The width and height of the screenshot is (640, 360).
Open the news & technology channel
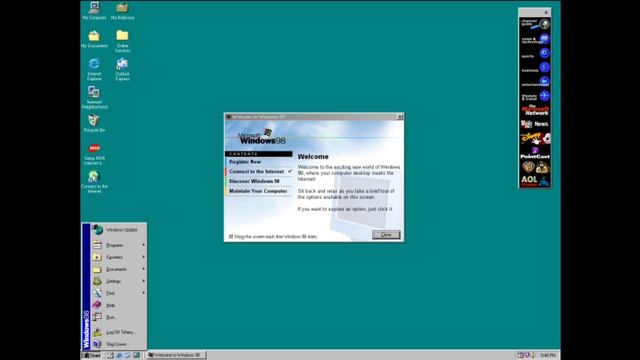(535, 39)
